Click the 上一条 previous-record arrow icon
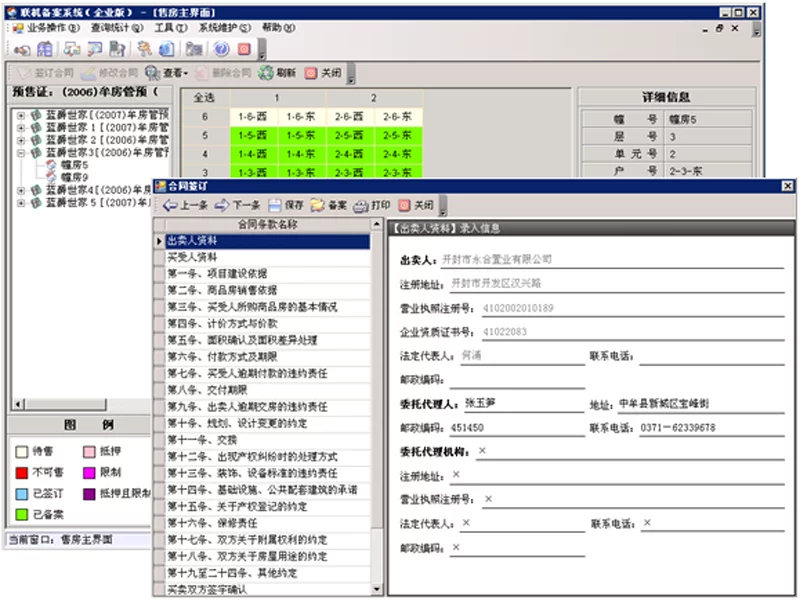Screen dimensions: 800x600 click(170, 205)
